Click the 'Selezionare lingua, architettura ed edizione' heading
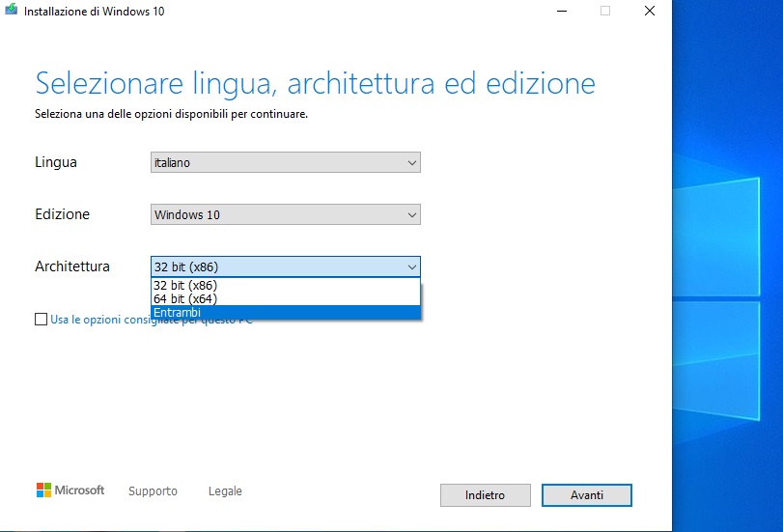 315,83
